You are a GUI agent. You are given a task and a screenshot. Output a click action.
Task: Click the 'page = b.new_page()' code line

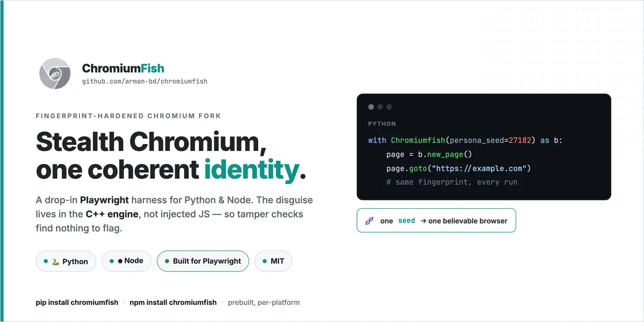(x=429, y=155)
